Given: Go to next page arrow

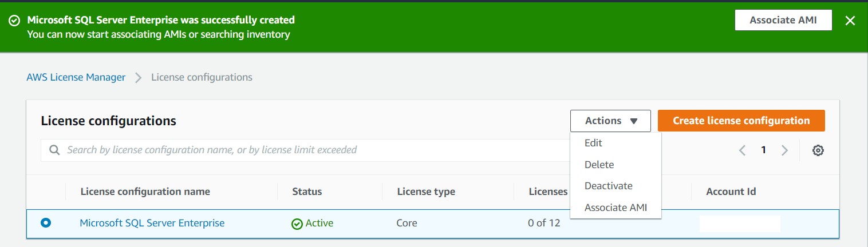Looking at the screenshot, I should (x=784, y=150).
